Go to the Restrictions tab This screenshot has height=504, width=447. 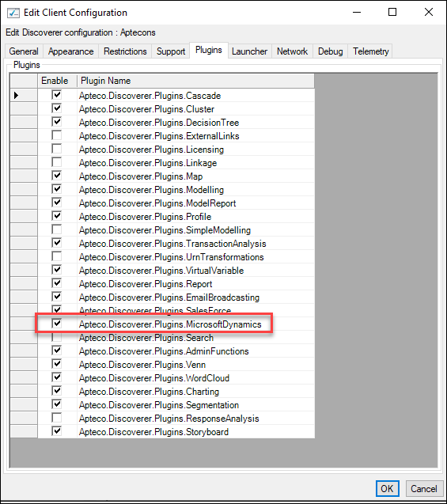pos(125,51)
